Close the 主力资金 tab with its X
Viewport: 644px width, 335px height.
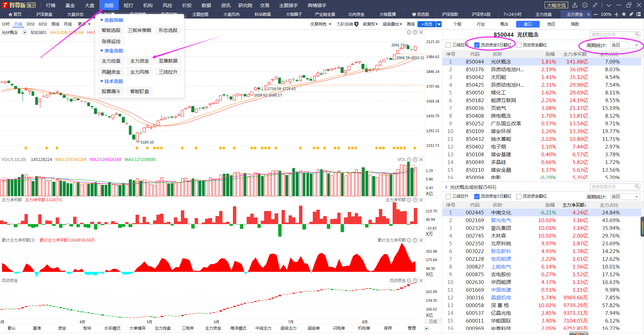click(588, 14)
